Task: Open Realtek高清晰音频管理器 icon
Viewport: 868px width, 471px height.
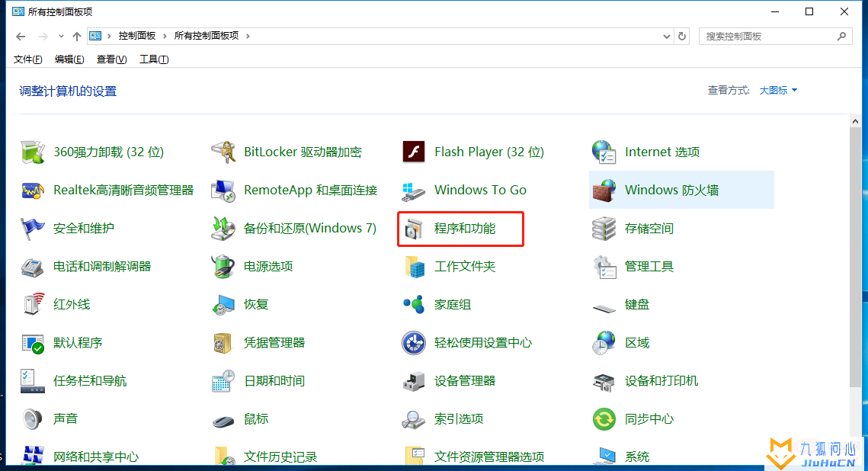Action: point(33,191)
